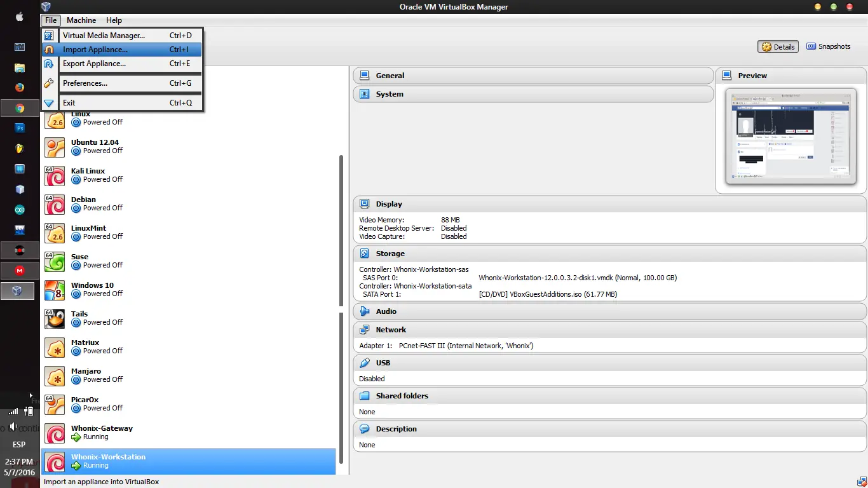
Task: Click the Windows 10 VM icon
Action: [55, 290]
